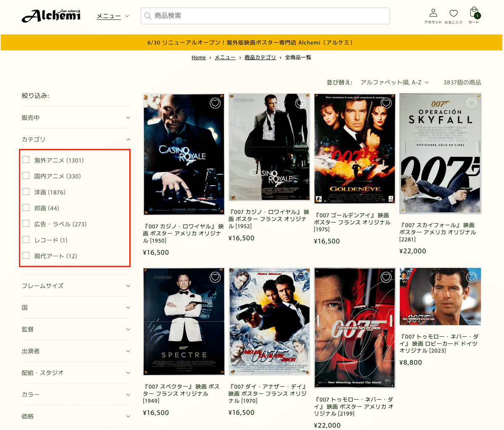Click the ¥8,800 price
The height and width of the screenshot is (430, 504).
[x=411, y=362]
